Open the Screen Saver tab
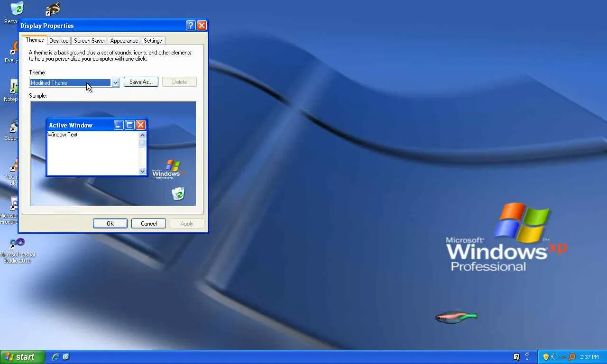This screenshot has height=364, width=607. (89, 41)
